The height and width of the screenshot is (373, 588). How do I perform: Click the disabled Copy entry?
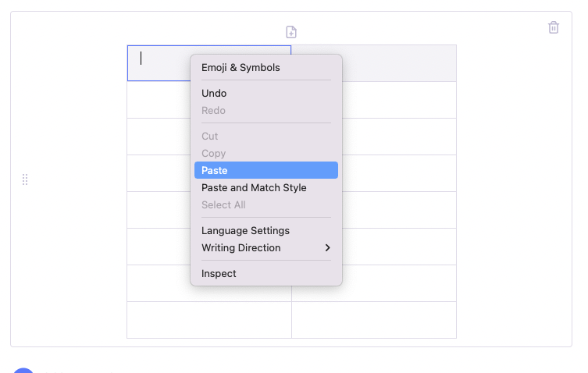point(265,153)
